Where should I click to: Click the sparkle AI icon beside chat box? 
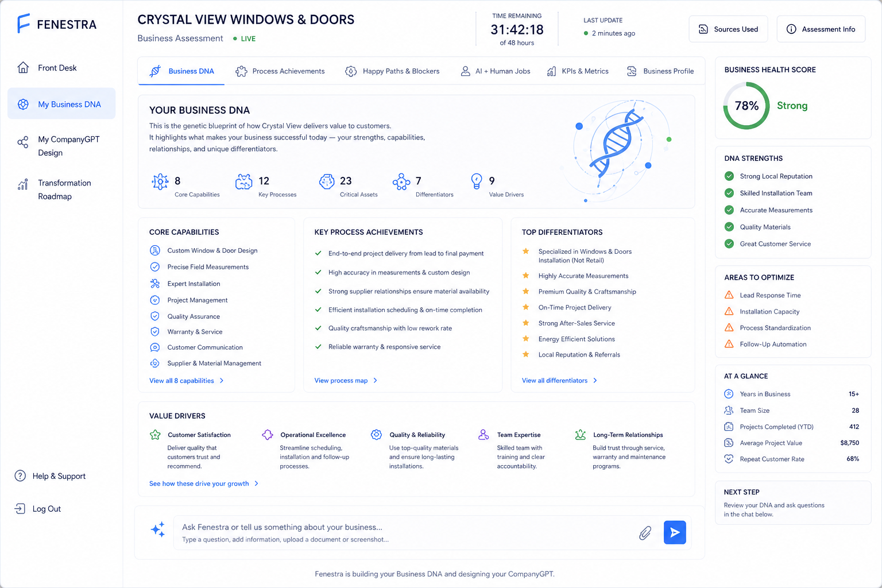coord(158,529)
